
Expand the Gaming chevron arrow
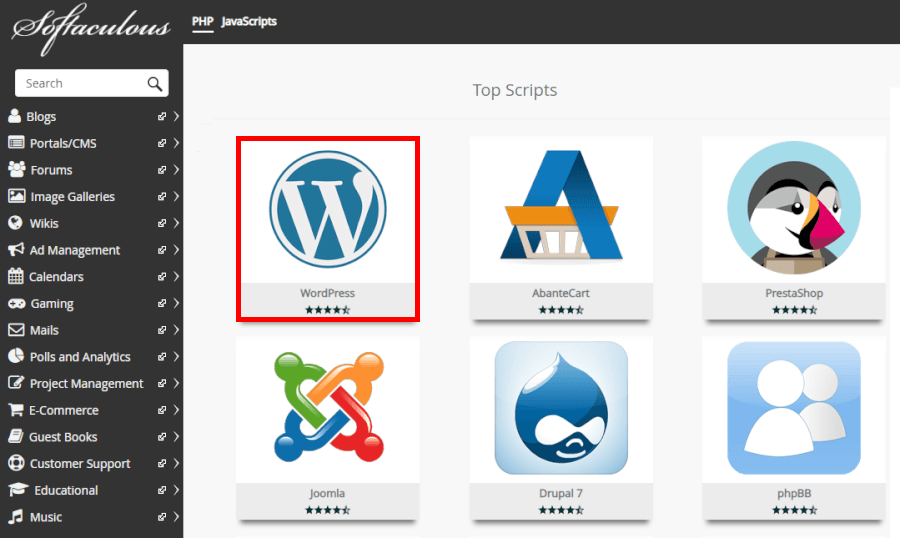point(176,303)
